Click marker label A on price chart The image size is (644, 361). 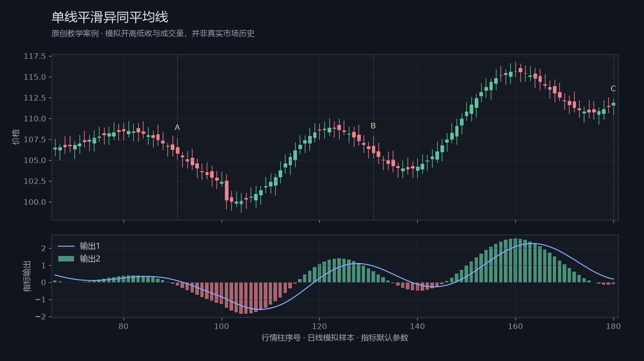pyautogui.click(x=177, y=128)
